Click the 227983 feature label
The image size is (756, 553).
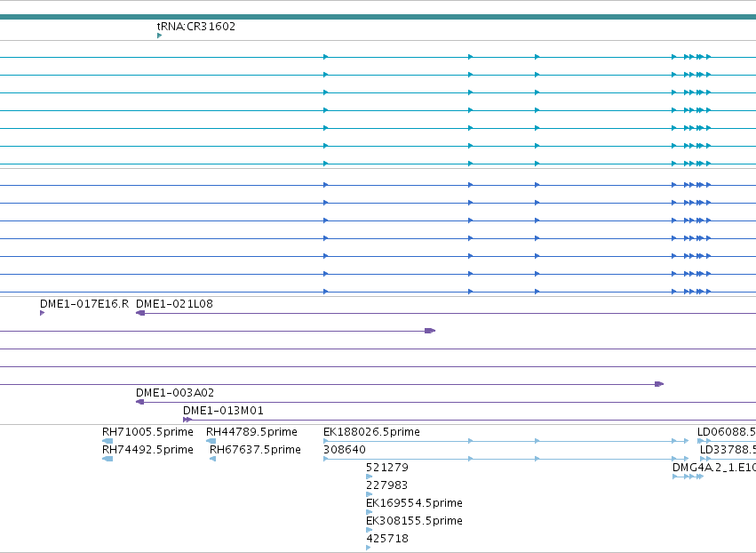(x=386, y=485)
